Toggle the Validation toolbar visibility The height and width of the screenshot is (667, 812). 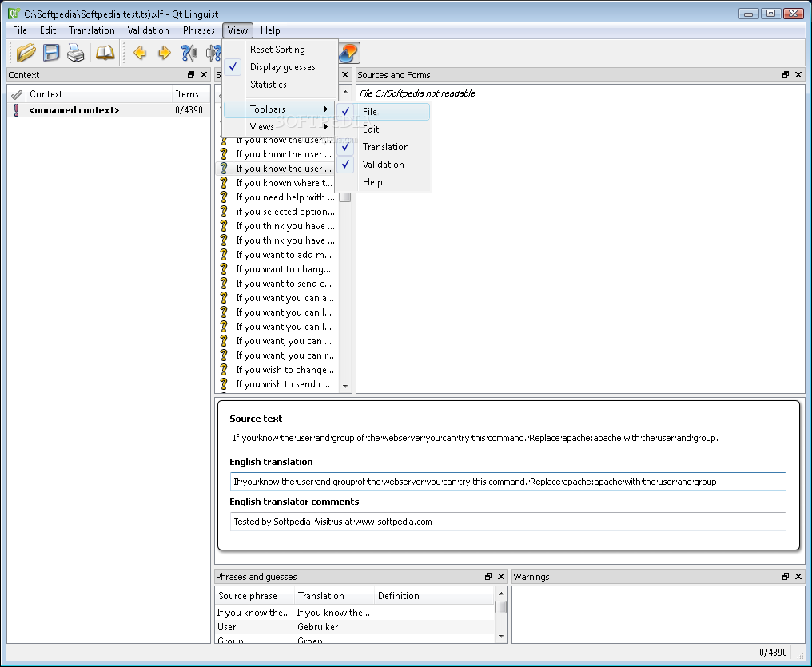point(383,164)
